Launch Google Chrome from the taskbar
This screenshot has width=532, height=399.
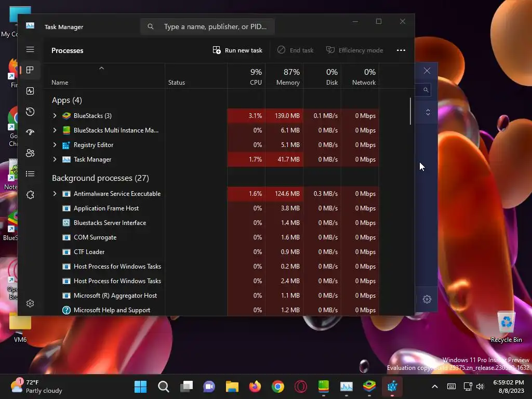click(278, 387)
